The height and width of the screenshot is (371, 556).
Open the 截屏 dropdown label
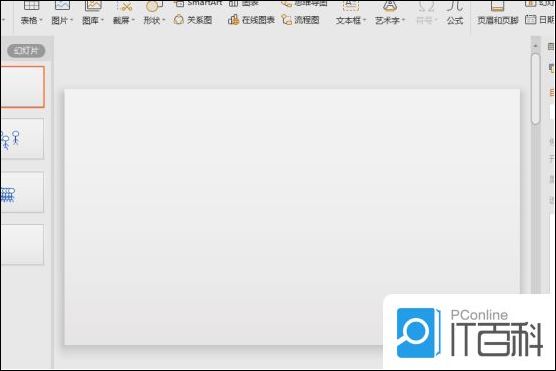(x=124, y=21)
